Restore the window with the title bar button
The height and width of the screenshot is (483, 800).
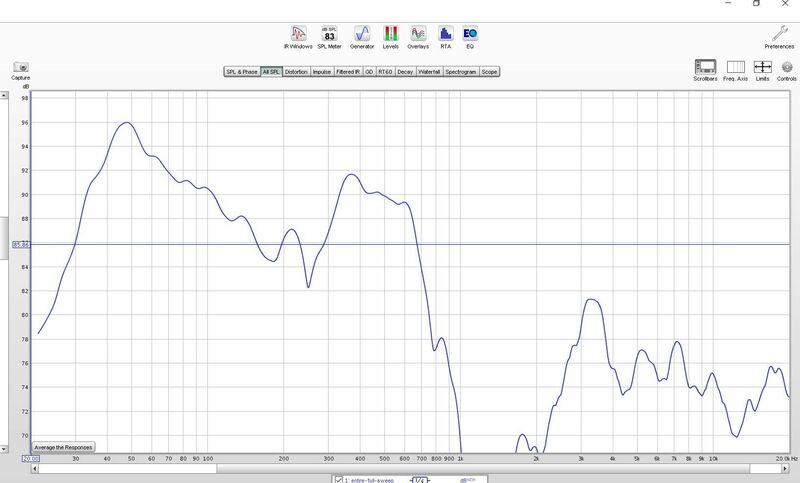pyautogui.click(x=757, y=3)
